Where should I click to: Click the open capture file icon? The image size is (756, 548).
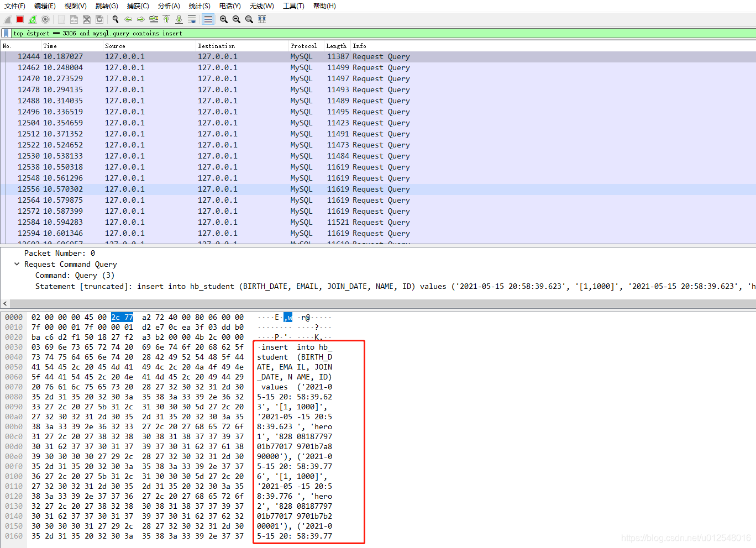tap(61, 19)
